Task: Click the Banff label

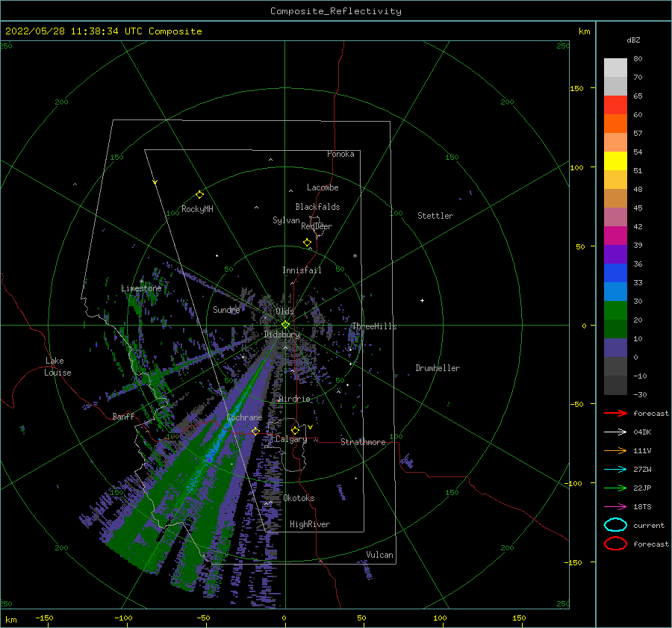Action: pos(123,416)
